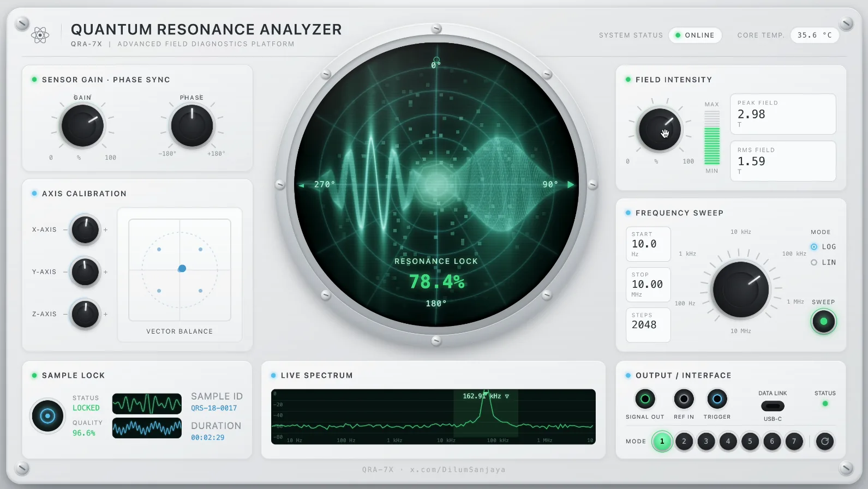
Task: Click the Field Intensity knob
Action: tap(660, 130)
